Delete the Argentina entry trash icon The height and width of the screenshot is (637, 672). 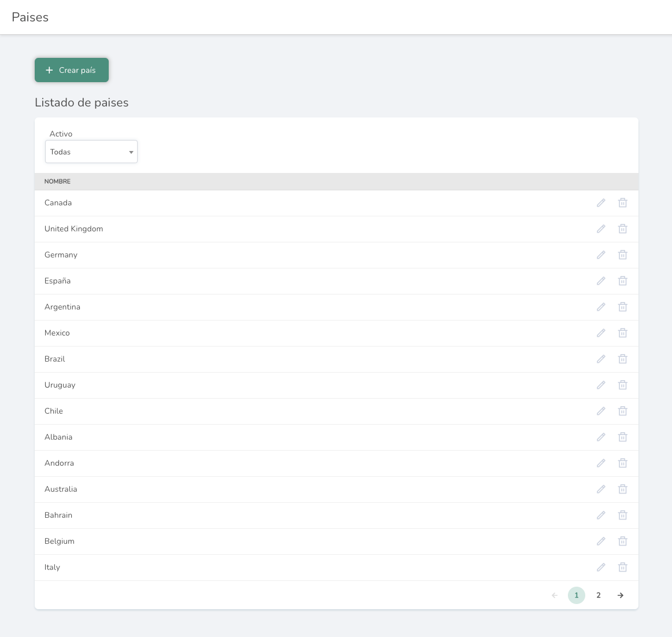coord(623,307)
